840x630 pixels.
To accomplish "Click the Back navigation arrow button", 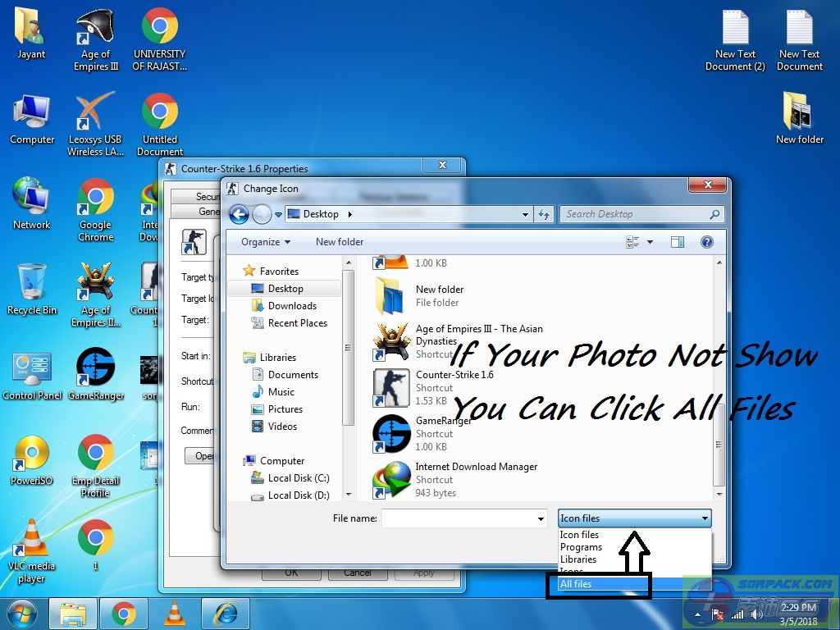I will click(239, 215).
